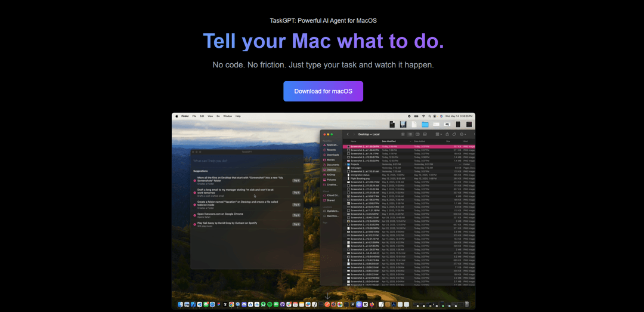The width and height of the screenshot is (644, 312).
Task: Select the Immigration status file row
Action: click(410, 175)
